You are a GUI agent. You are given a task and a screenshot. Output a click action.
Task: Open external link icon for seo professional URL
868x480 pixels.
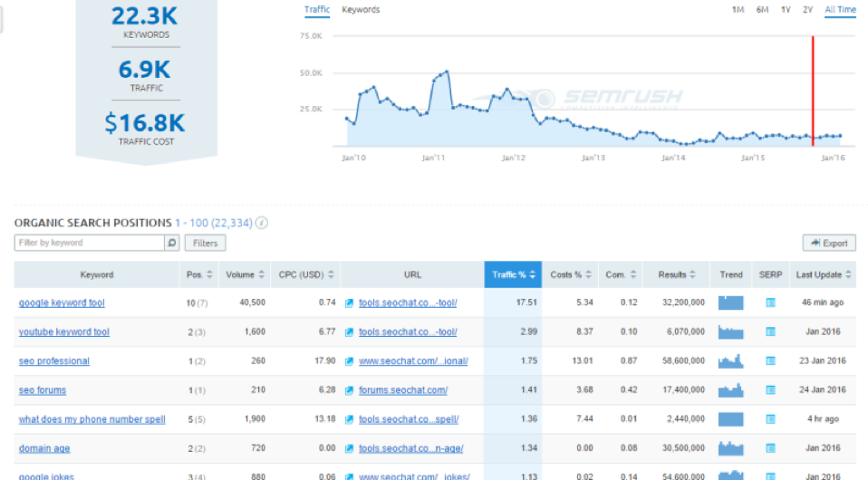pos(351,361)
